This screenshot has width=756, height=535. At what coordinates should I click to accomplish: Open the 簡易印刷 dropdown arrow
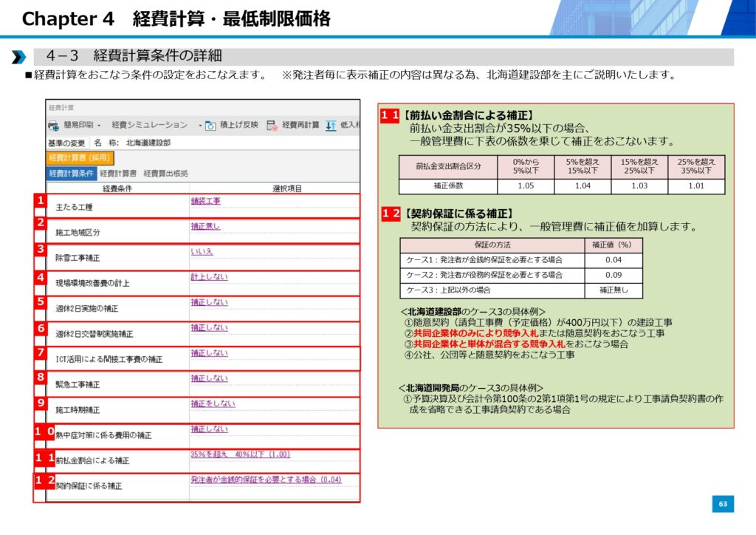coord(99,126)
